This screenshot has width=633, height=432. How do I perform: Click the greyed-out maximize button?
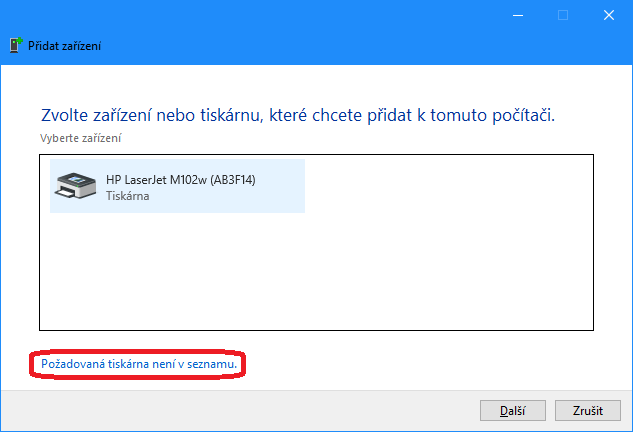(x=563, y=15)
